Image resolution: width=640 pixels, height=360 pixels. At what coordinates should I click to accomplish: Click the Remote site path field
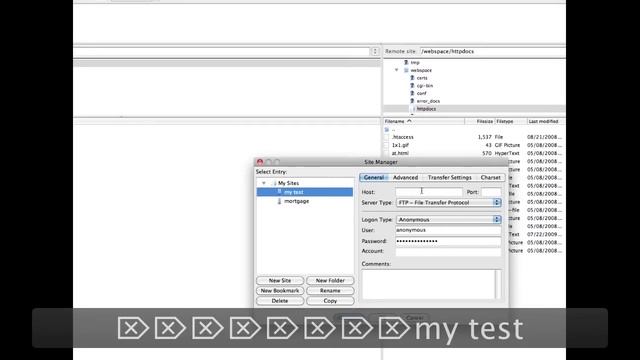pyautogui.click(x=492, y=51)
